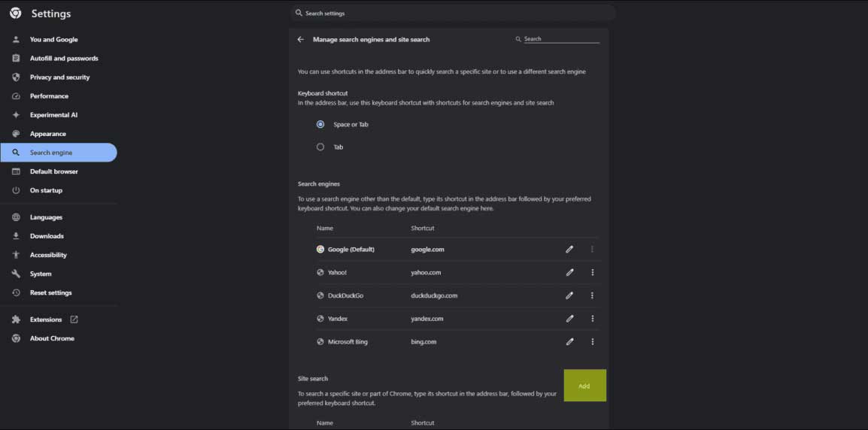Open Extensions external link icon in sidebar
The height and width of the screenshot is (430, 868).
click(x=74, y=319)
